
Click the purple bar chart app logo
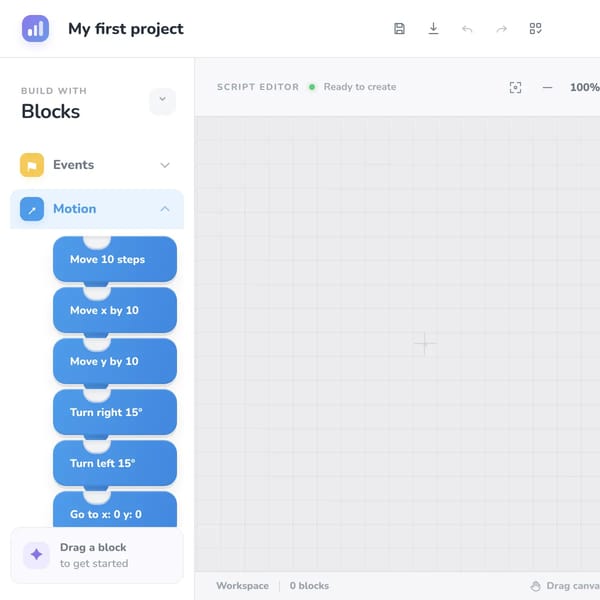coord(35,29)
